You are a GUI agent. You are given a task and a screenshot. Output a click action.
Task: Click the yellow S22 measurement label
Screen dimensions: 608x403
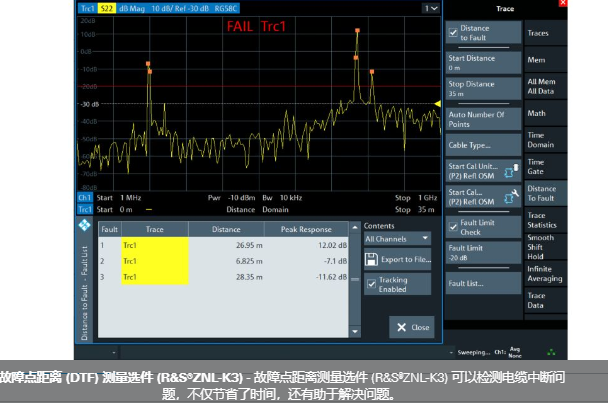(x=107, y=9)
